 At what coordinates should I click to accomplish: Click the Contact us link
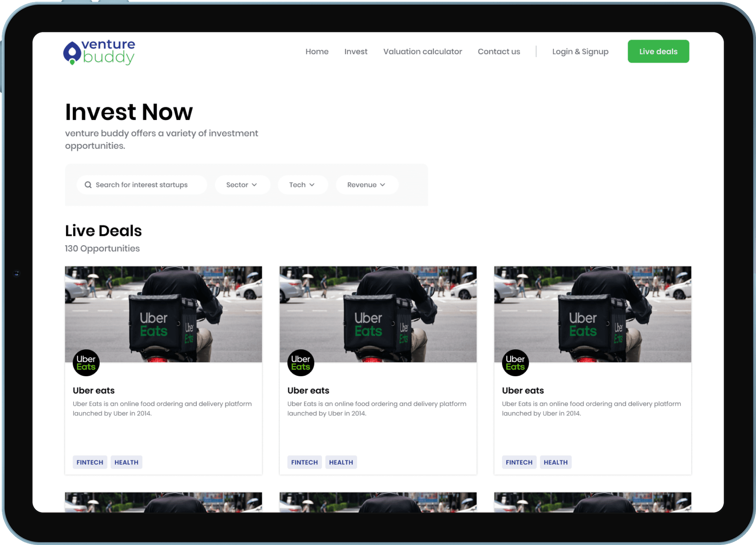click(498, 52)
